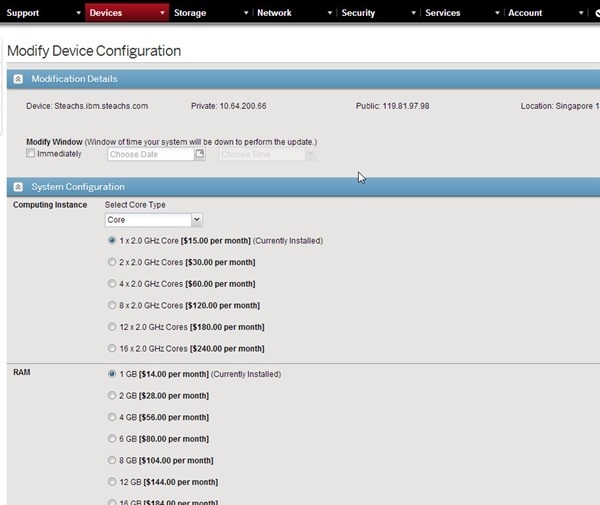Collapse the System Configuration section icon
Screen dimensions: 600x505
18,187
